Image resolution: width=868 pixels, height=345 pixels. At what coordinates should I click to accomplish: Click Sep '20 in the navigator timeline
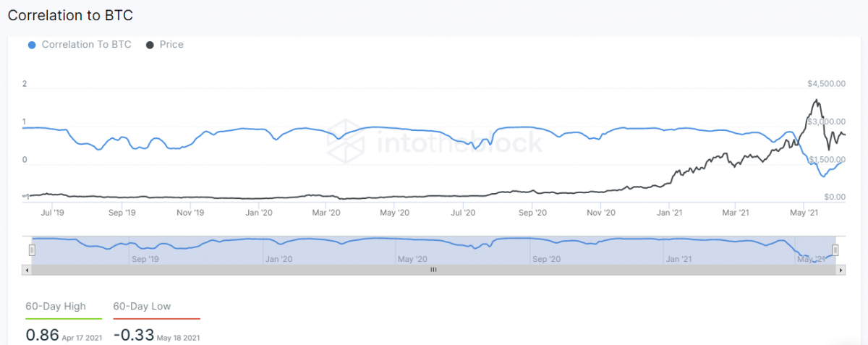coord(545,258)
